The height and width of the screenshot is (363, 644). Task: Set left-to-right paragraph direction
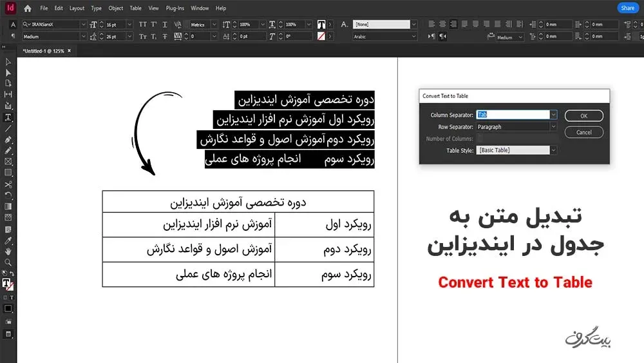point(431,36)
